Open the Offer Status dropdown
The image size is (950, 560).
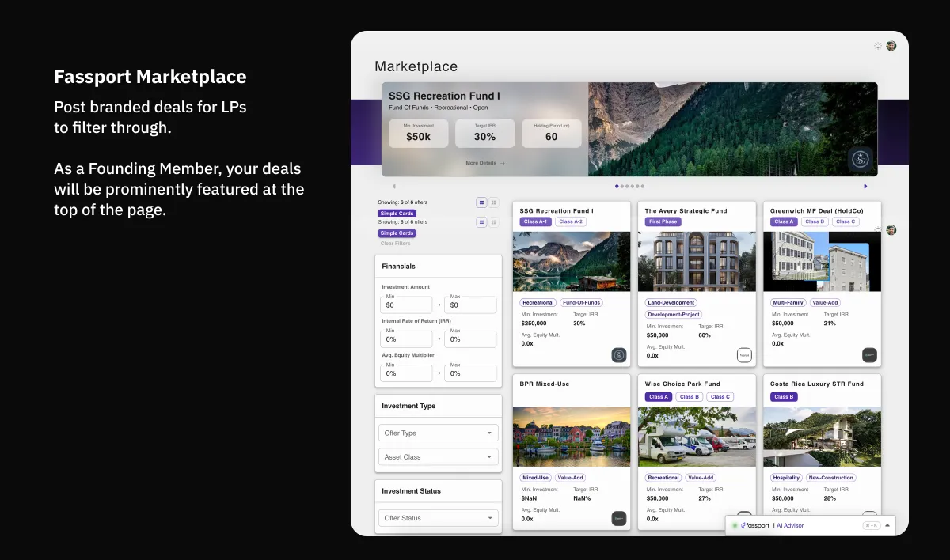pos(439,518)
